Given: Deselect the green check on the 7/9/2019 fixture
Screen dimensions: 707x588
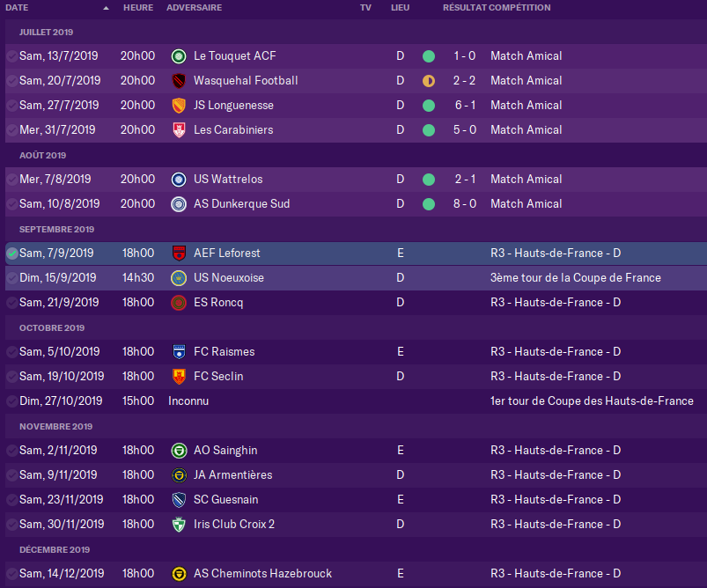Looking at the screenshot, I should 11,254.
